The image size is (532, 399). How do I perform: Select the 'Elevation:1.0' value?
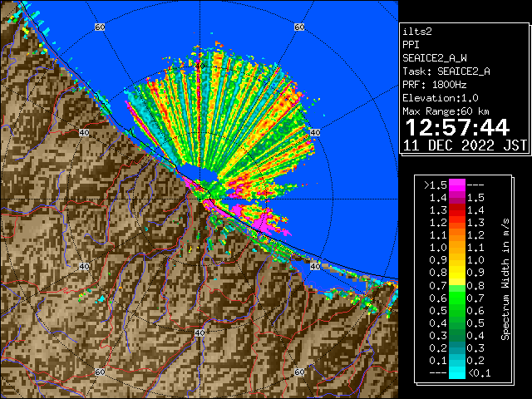pos(441,98)
